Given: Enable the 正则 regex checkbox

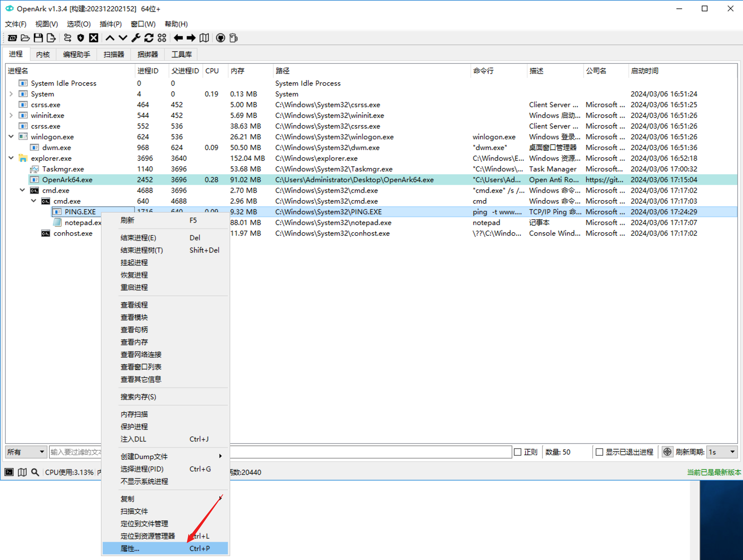Looking at the screenshot, I should pyautogui.click(x=518, y=452).
